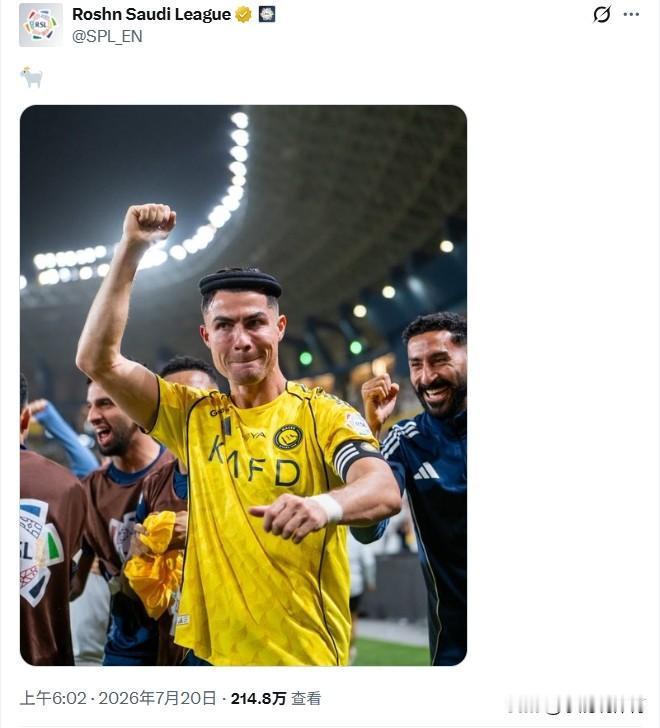Screen dimensions: 660x728
Task: Open the 上午6:02 · 2026年7月20日 timestamp
Action: click(x=118, y=698)
